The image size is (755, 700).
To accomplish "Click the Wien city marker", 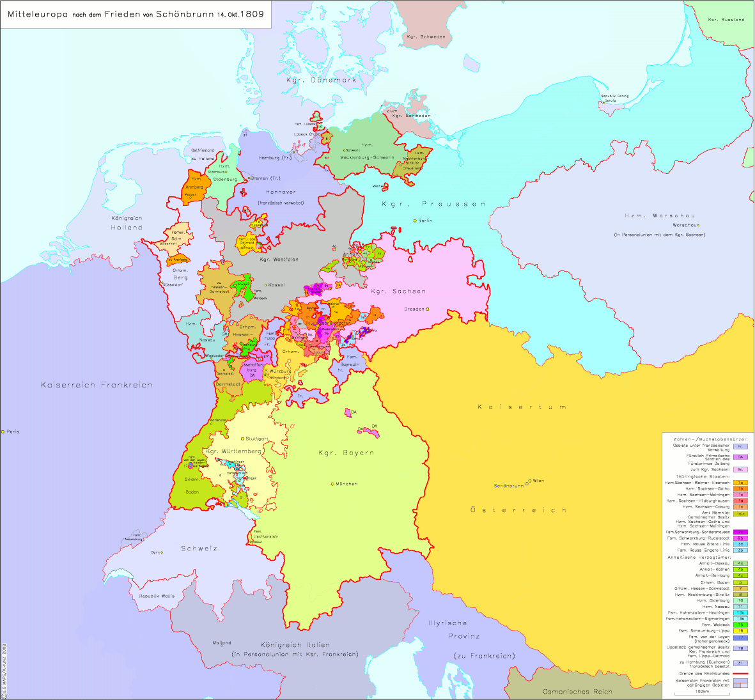I will [x=529, y=481].
